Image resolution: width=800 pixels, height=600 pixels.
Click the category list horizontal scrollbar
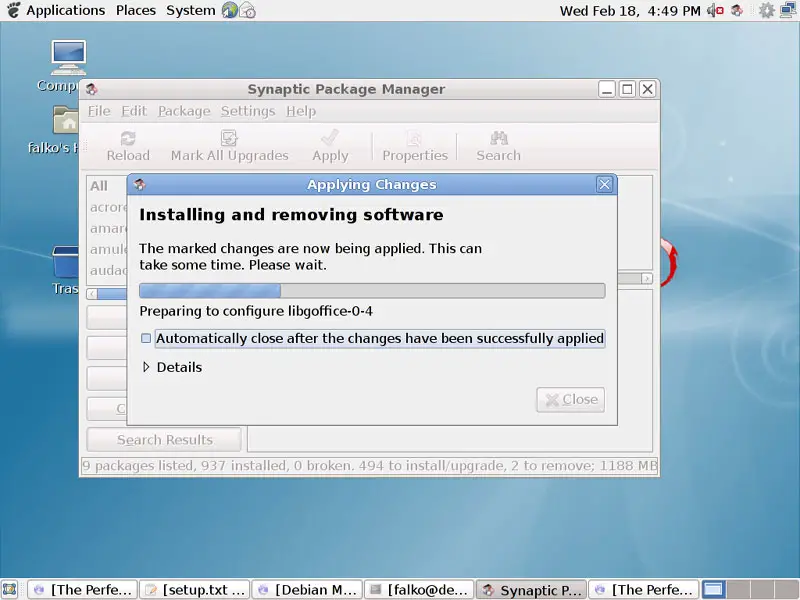107,293
